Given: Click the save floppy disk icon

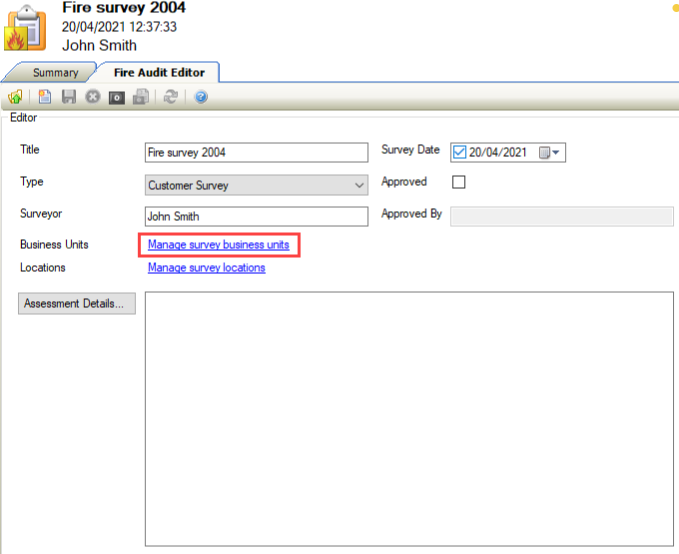Looking at the screenshot, I should pos(69,97).
